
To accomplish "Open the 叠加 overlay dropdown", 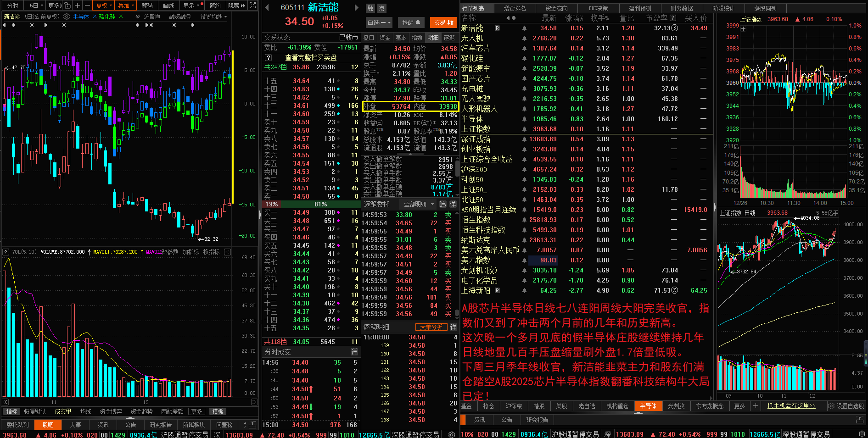I will click(x=126, y=6).
